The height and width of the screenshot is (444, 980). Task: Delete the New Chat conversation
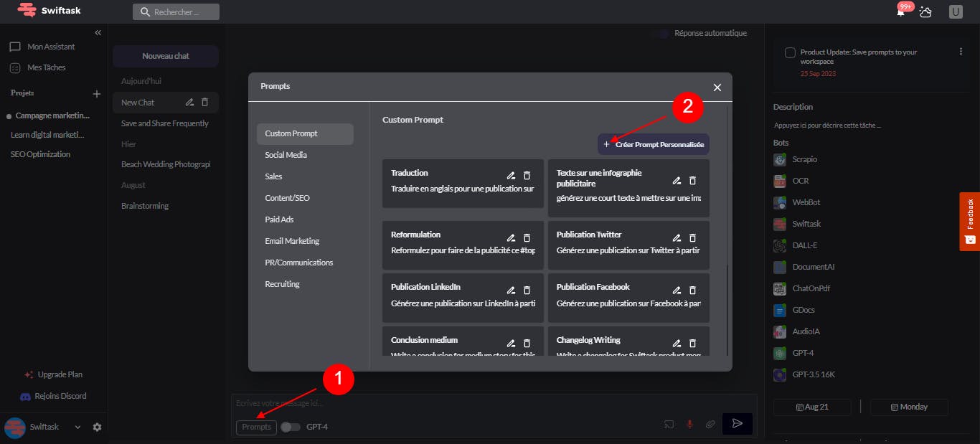[204, 103]
